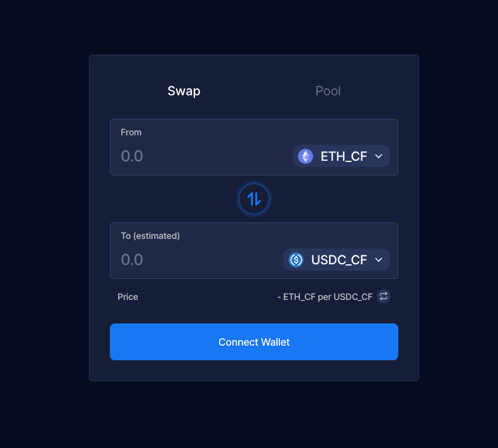Expand the chevron next to USDC_CF
This screenshot has width=498, height=448.
379,260
